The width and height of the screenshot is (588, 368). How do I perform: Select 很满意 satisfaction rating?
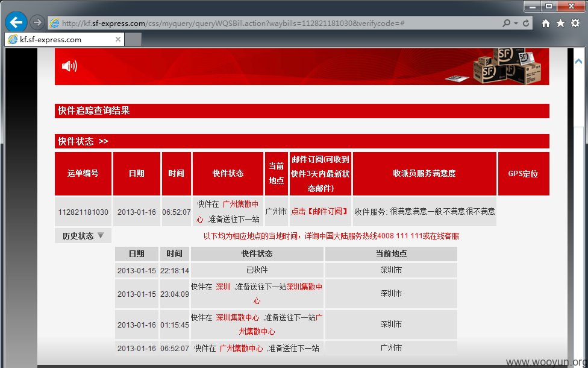(401, 211)
